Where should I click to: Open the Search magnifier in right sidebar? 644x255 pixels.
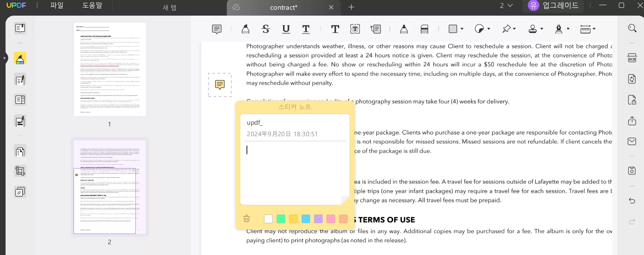(x=632, y=28)
